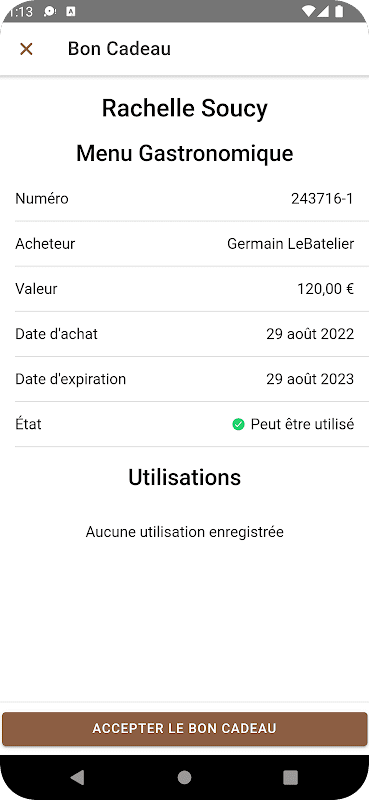Tap the Rachelle Soucy recipient heading
This screenshot has width=369, height=800.
click(x=184, y=108)
